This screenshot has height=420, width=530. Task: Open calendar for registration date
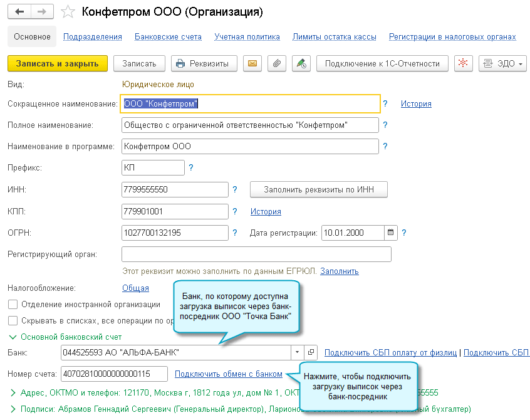[x=390, y=233]
